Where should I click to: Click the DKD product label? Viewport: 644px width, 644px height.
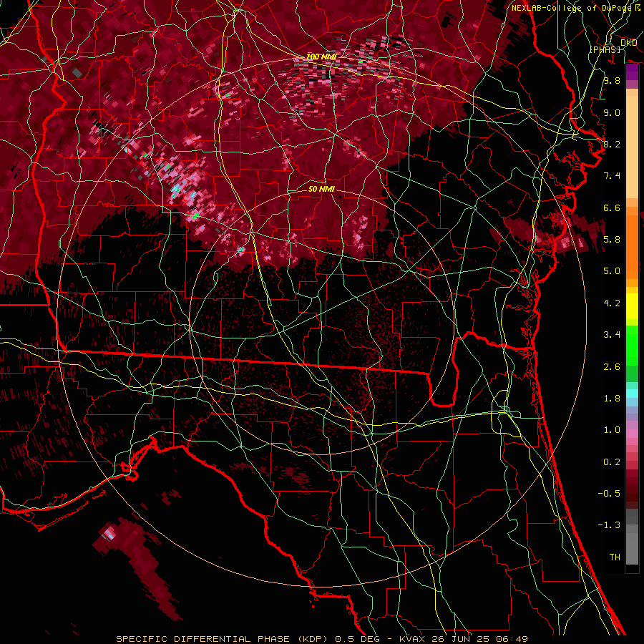628,42
